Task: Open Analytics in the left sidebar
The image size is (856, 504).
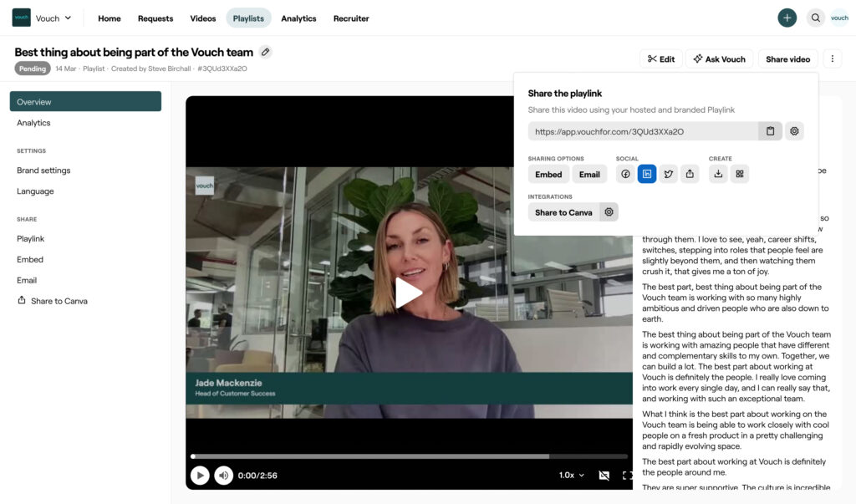Action: 33,123
